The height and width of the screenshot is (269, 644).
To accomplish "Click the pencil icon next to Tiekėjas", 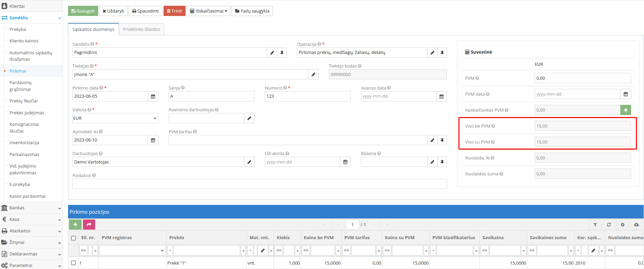I will coord(313,75).
